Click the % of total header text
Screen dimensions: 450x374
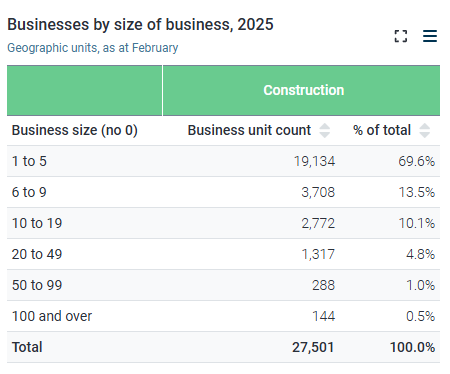(382, 130)
